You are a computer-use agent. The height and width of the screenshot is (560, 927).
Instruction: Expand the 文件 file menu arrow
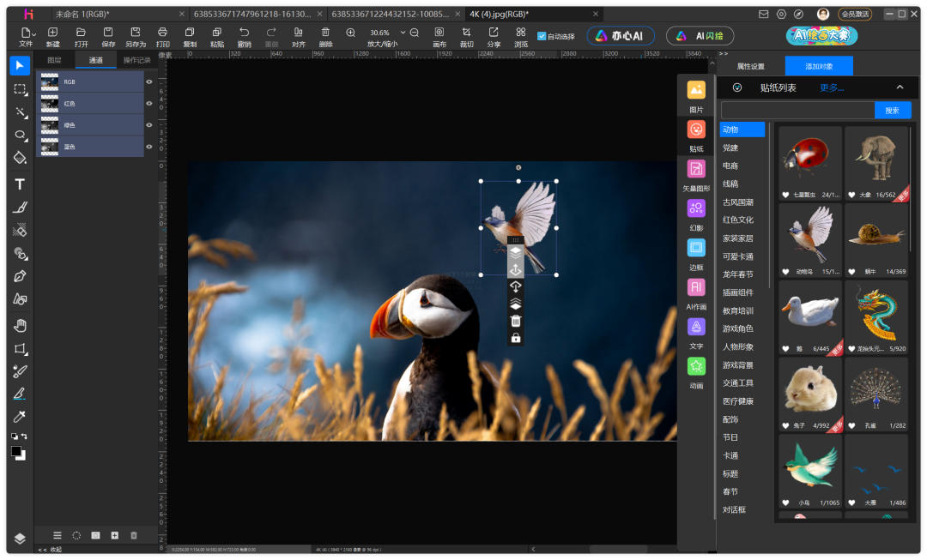tap(34, 33)
